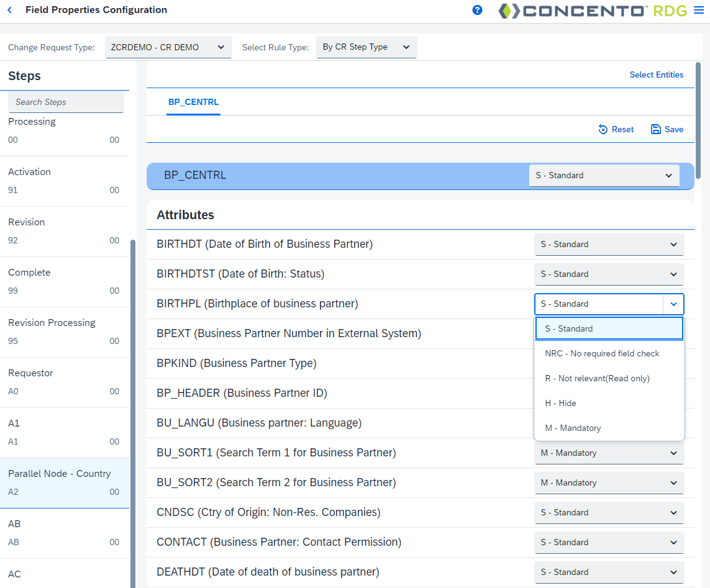Viewport: 710px width, 588px height.
Task: Open the BIRTHDTST property dropdown
Action: pos(609,274)
